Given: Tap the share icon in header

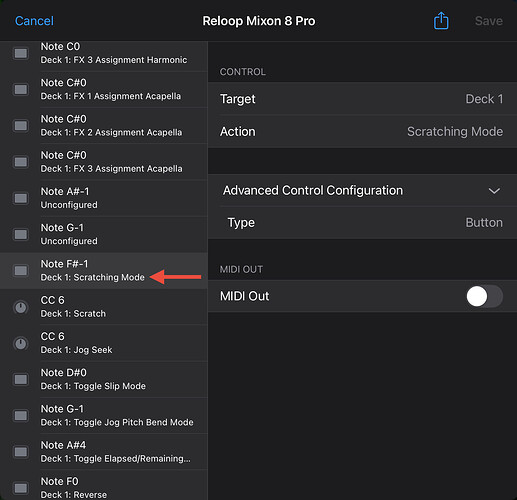Looking at the screenshot, I should pos(441,21).
